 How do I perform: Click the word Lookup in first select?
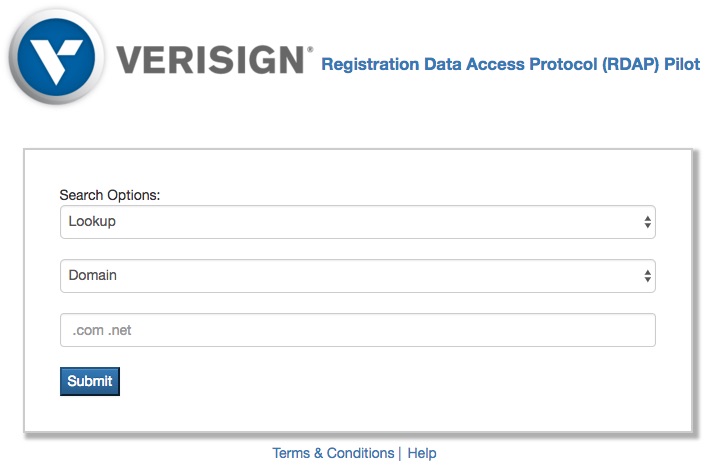tap(92, 222)
